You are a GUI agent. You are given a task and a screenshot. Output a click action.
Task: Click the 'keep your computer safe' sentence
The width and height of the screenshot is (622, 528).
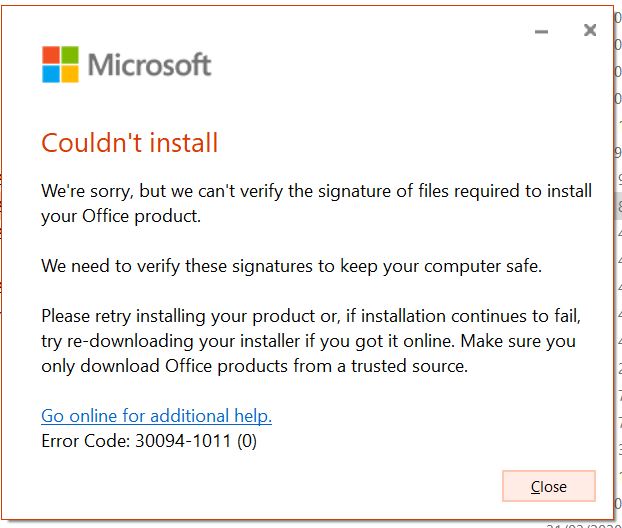[292, 266]
